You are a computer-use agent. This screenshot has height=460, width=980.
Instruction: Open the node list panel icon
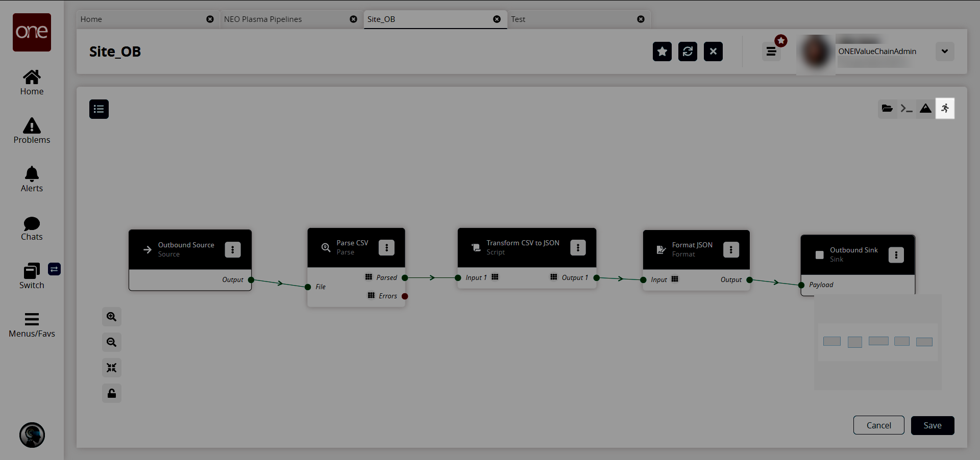coord(99,109)
